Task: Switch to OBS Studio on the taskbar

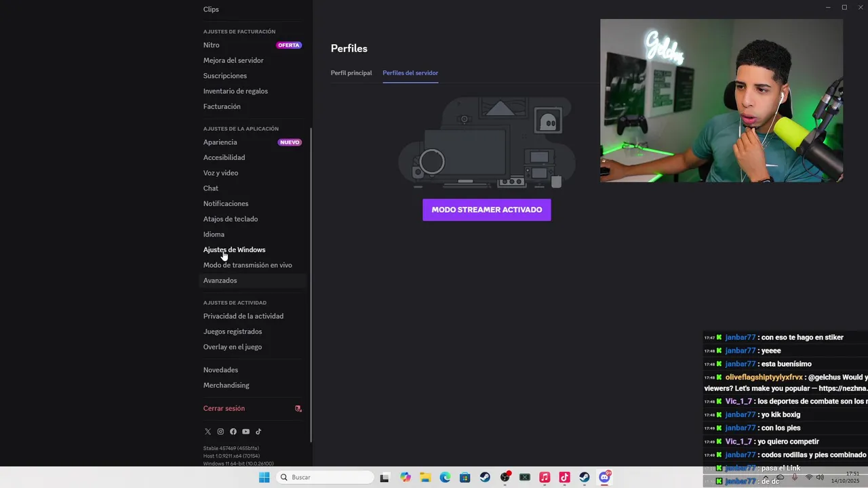Action: coord(505,477)
